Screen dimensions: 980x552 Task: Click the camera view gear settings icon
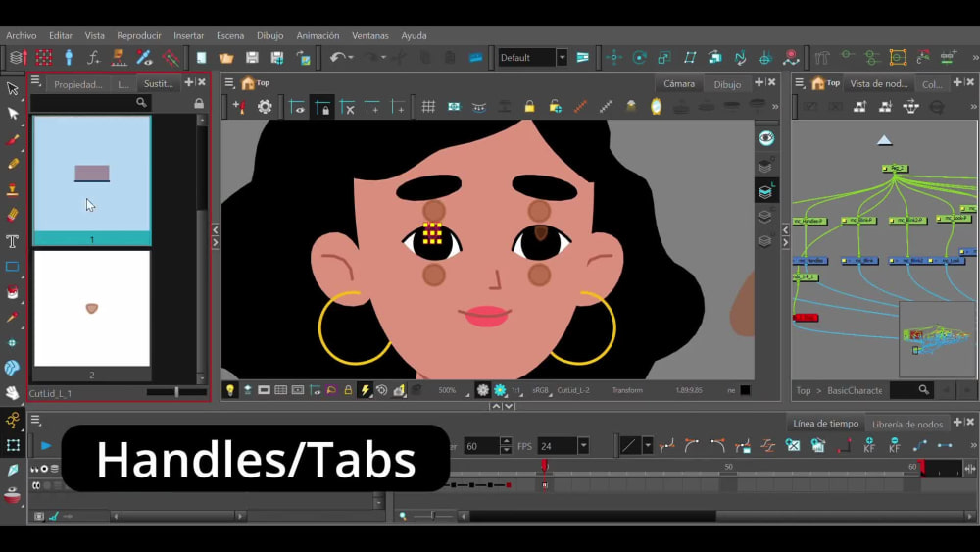click(265, 107)
